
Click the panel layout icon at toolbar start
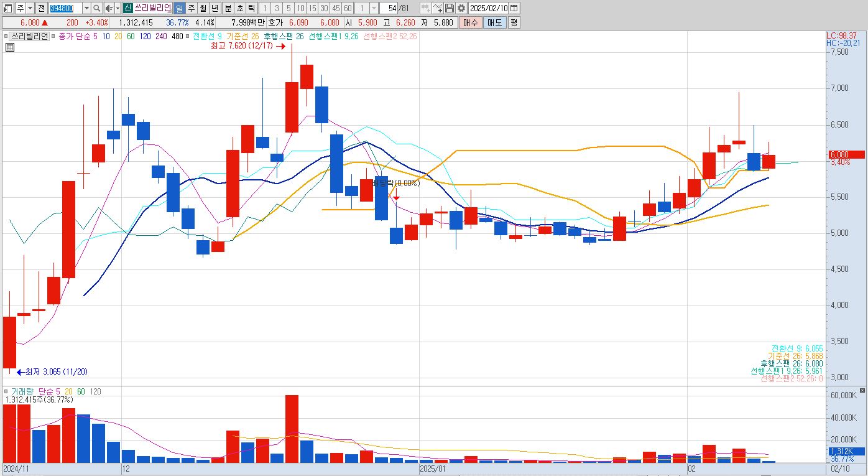[x=8, y=8]
